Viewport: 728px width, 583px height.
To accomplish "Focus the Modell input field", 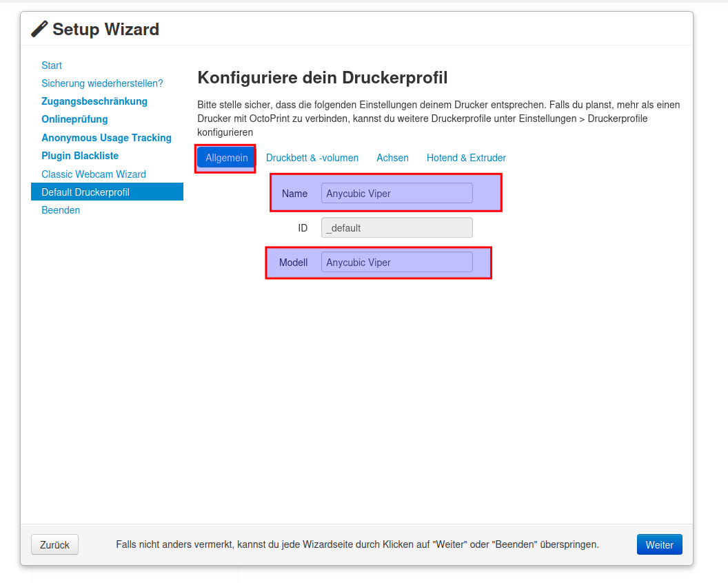I will click(x=396, y=263).
